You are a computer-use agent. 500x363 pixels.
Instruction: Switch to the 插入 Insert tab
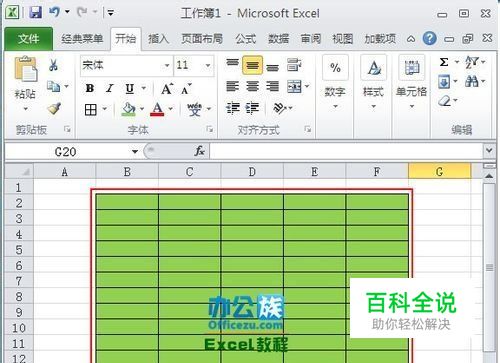pyautogui.click(x=158, y=39)
